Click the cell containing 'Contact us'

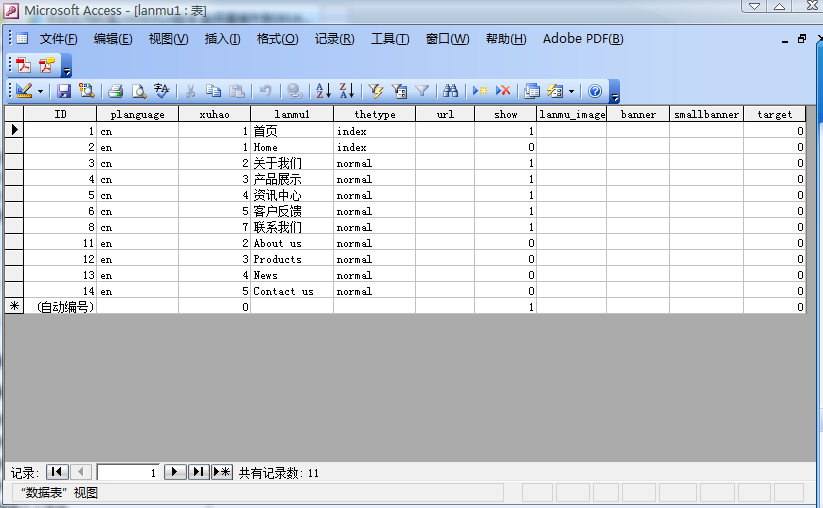pyautogui.click(x=291, y=291)
